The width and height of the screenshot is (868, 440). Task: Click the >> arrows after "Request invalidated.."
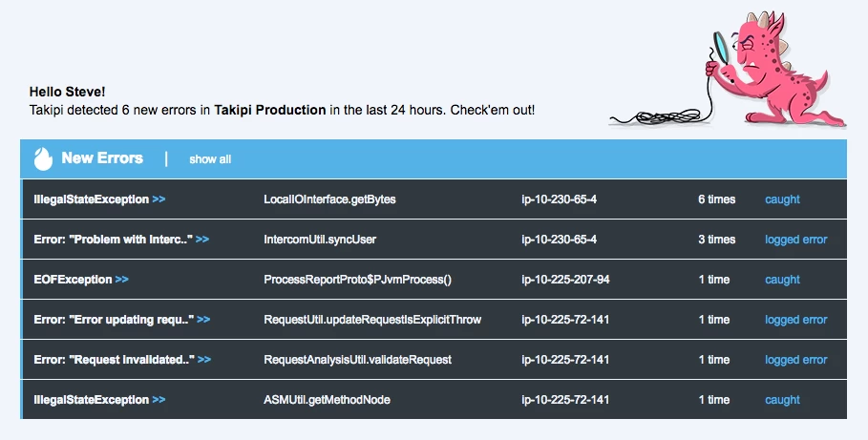click(204, 360)
